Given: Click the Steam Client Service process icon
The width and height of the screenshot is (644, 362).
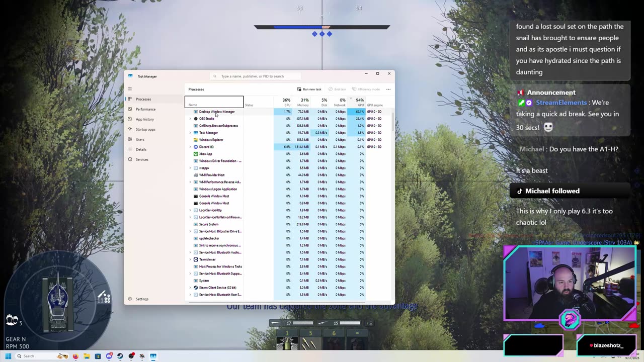Looking at the screenshot, I should [196, 288].
